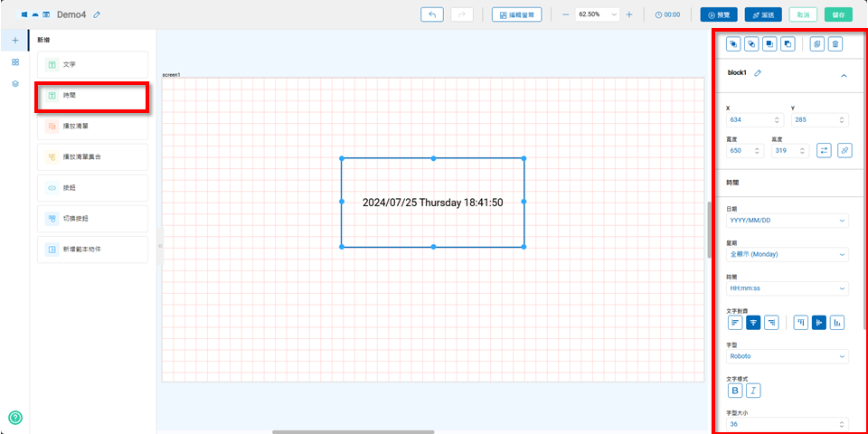The height and width of the screenshot is (434, 868).
Task: Select the 播放清單 component item
Action: 91,127
